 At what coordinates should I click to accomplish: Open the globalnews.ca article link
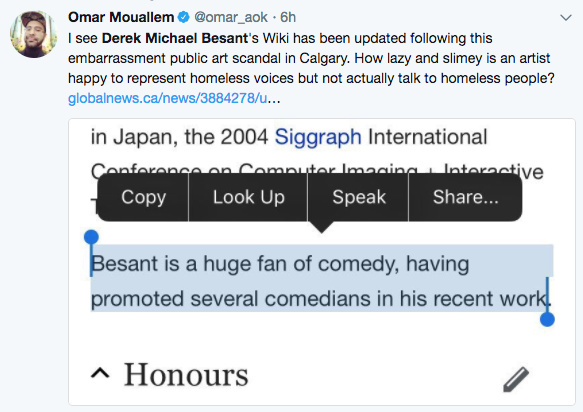pyautogui.click(x=174, y=98)
